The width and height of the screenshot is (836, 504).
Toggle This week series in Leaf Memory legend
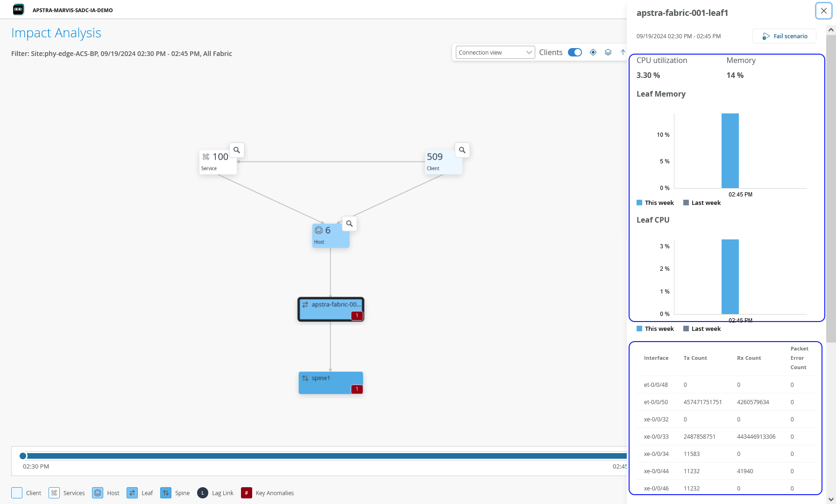click(655, 203)
